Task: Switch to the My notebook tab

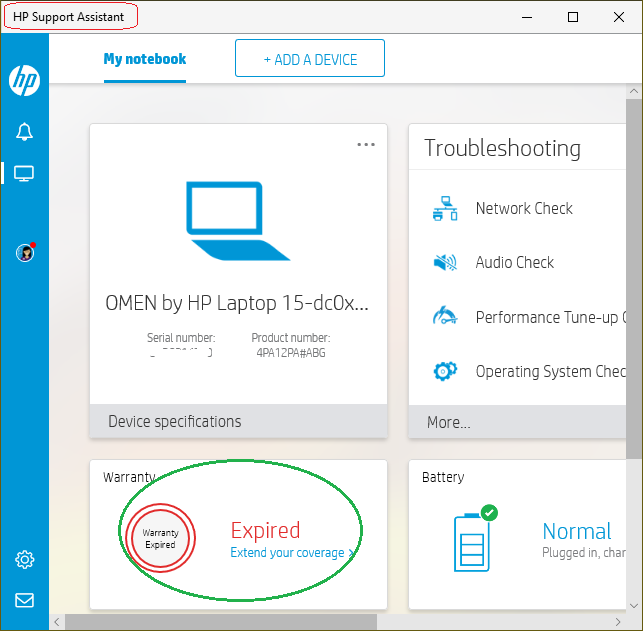Action: pos(145,59)
